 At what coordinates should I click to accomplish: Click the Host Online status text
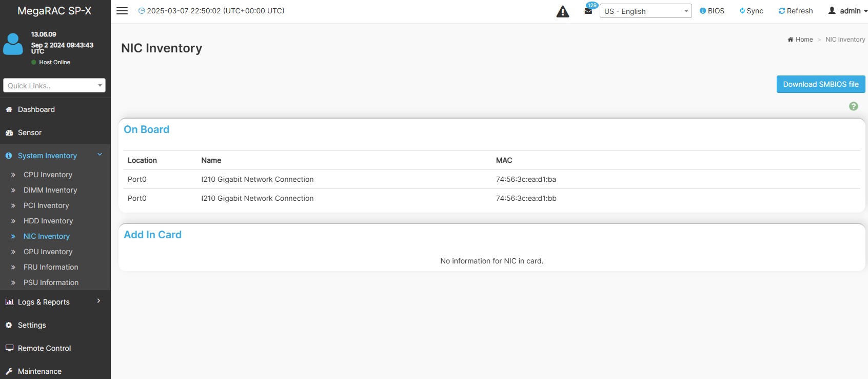click(54, 62)
